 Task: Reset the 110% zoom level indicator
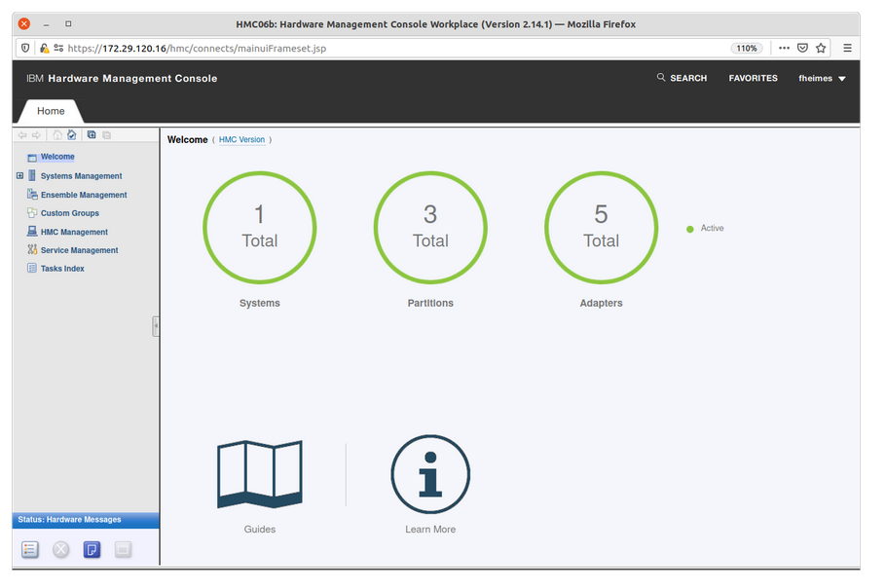(x=746, y=48)
